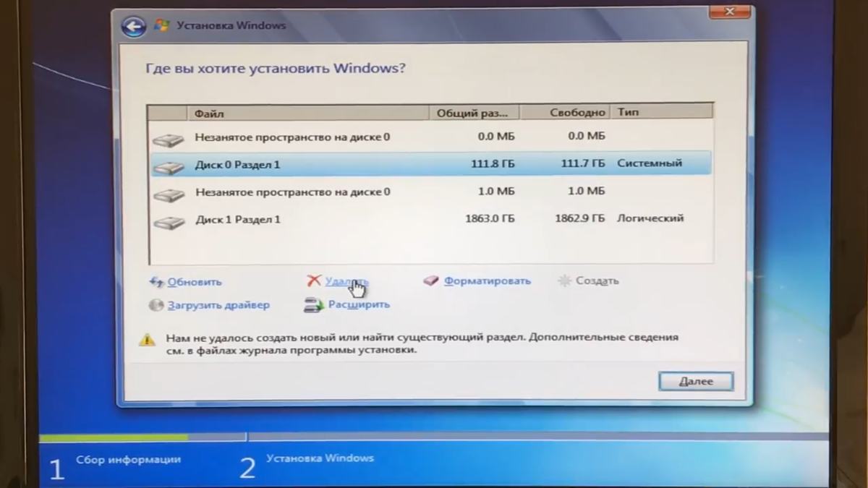Click the Обновить refresh arrows icon
This screenshot has height=488, width=868.
tap(156, 282)
